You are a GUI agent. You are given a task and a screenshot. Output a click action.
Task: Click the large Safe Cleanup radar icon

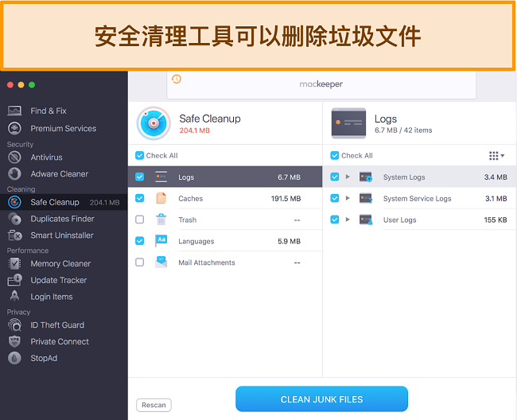(154, 123)
